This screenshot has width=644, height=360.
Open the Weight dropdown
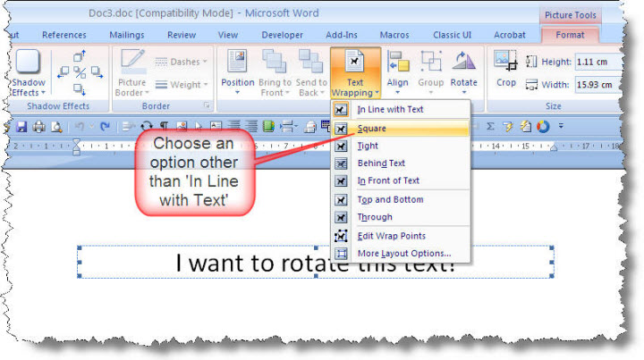[x=181, y=85]
